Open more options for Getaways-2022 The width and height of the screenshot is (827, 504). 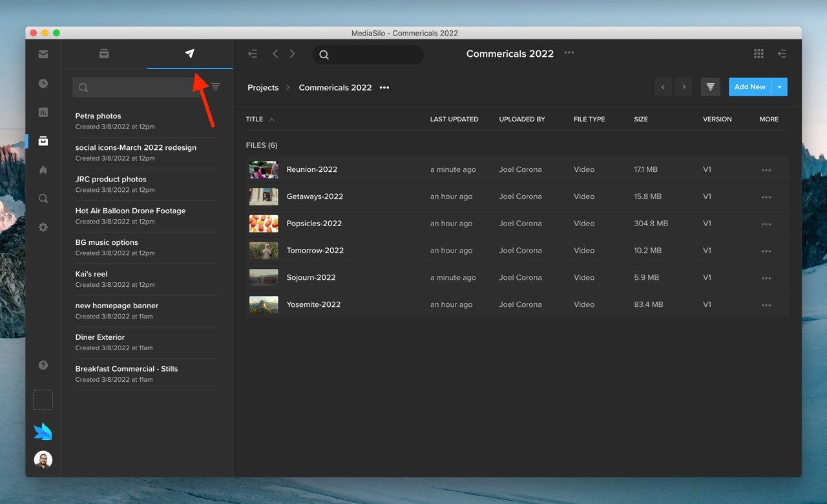click(766, 197)
